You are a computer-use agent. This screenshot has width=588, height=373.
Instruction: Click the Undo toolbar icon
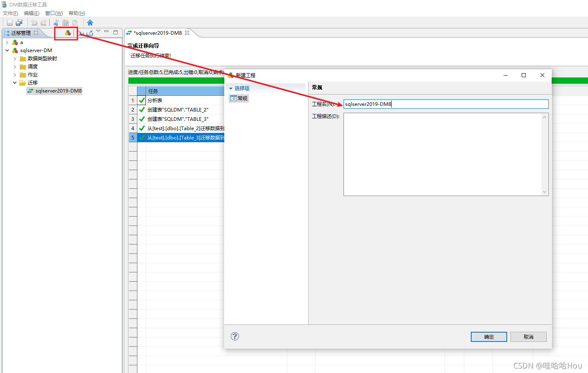click(x=34, y=23)
